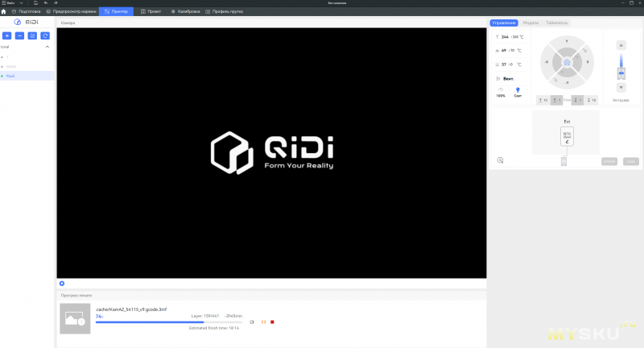Click the Unload filament button
The width and height of the screenshot is (644, 348).
click(x=609, y=161)
